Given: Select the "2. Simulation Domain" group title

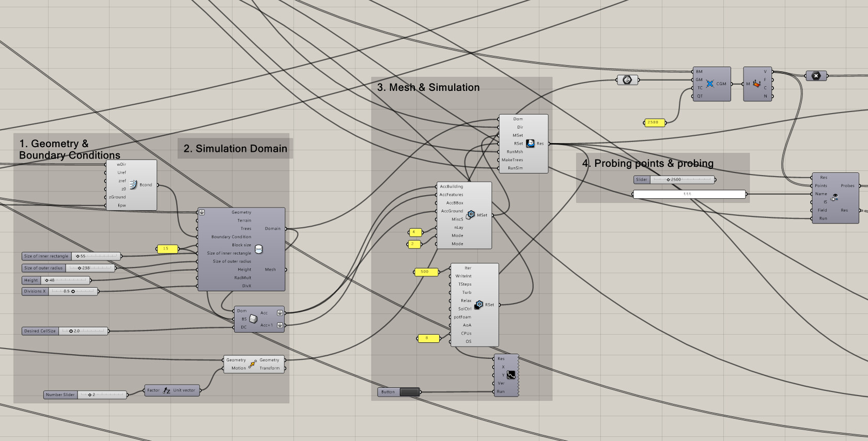Looking at the screenshot, I should point(235,149).
